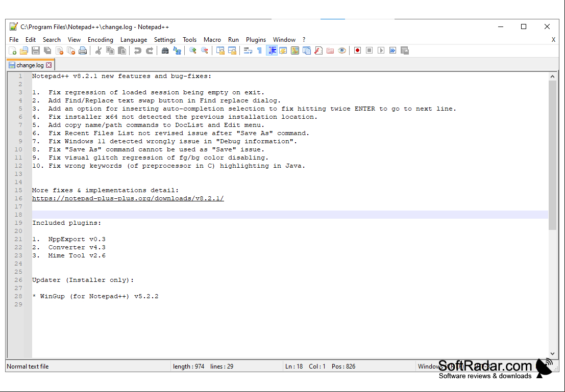Open the ? help menu

[304, 40]
